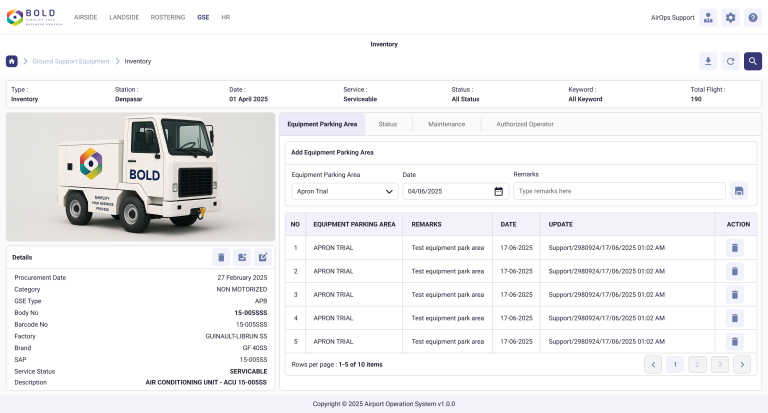This screenshot has height=413, width=768.
Task: Click Service value Serviceable
Action: [360, 99]
